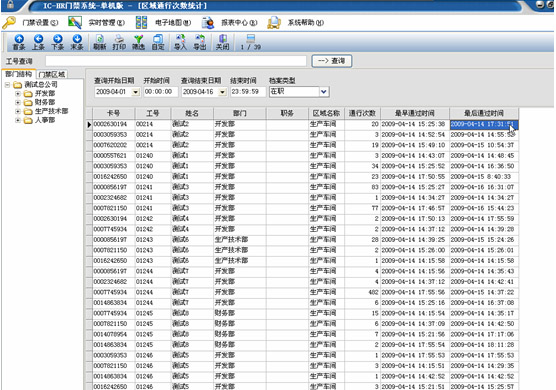The width and height of the screenshot is (556, 390).
Task: Go to previous record (上条)
Action: coord(38,42)
